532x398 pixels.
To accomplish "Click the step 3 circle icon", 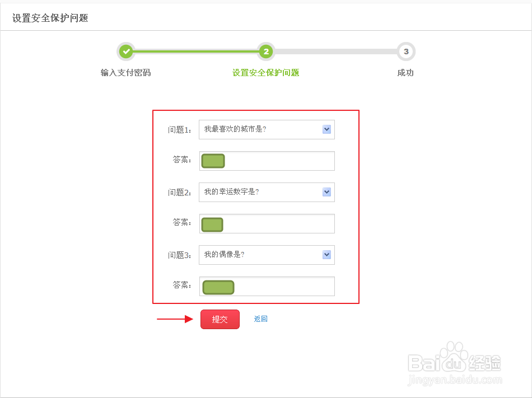I will [x=406, y=51].
